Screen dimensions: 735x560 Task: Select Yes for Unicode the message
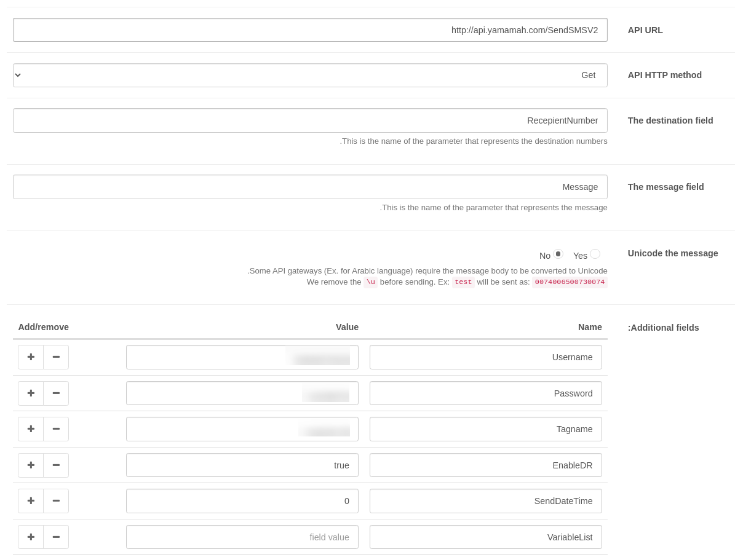(595, 254)
